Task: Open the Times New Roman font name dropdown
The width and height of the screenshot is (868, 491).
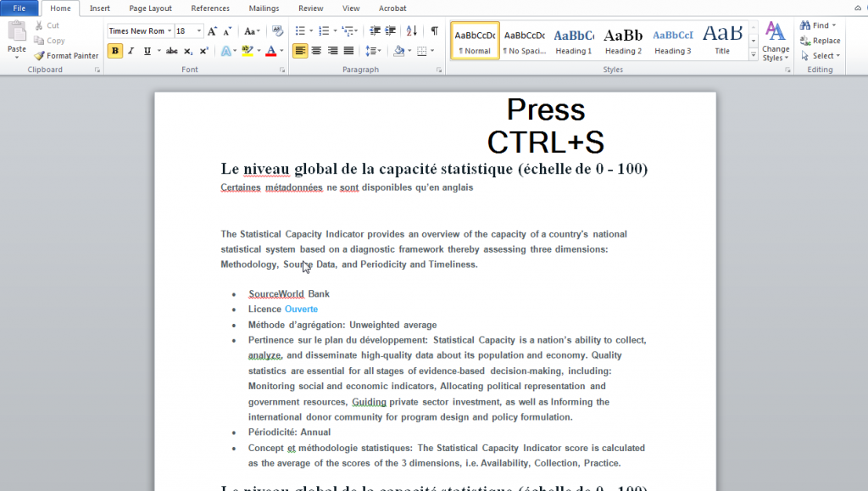Action: coord(170,31)
